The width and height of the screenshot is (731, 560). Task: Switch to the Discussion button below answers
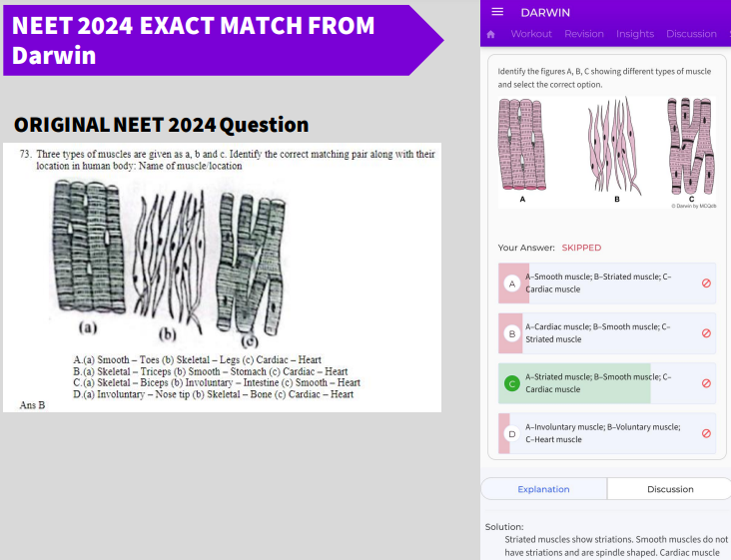669,489
